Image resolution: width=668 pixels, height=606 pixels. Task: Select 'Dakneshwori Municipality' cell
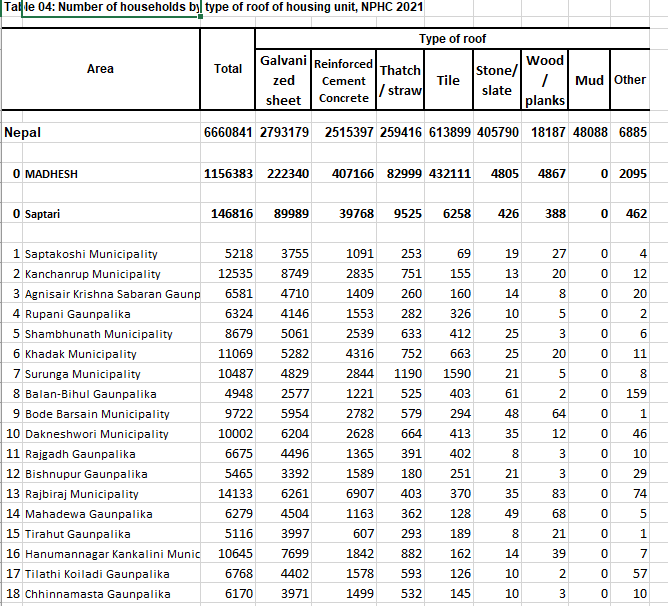[111, 434]
